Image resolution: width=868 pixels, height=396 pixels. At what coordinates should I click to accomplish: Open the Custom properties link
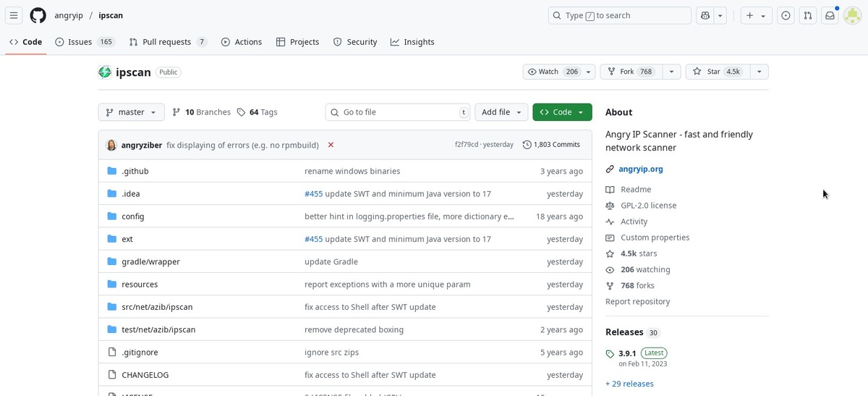[655, 237]
